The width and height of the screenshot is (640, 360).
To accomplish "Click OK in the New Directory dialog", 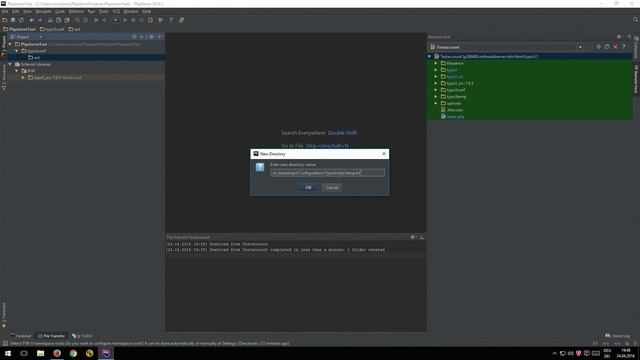I will 308,187.
